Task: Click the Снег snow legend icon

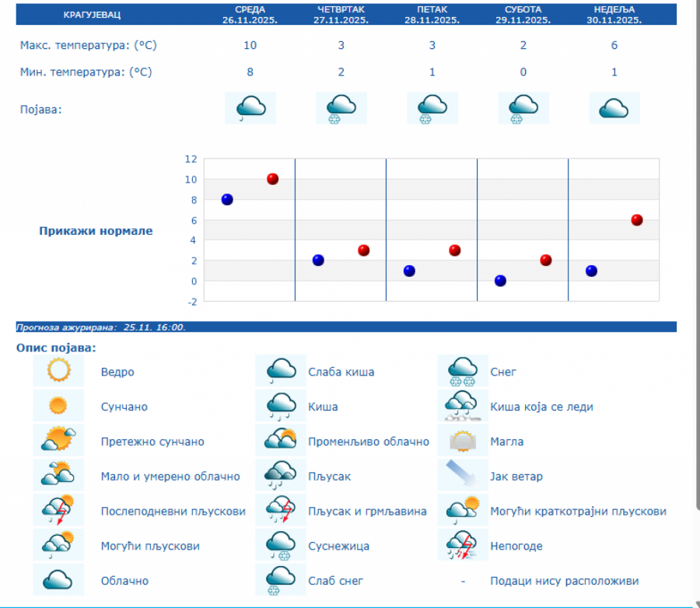Action: pos(462,371)
